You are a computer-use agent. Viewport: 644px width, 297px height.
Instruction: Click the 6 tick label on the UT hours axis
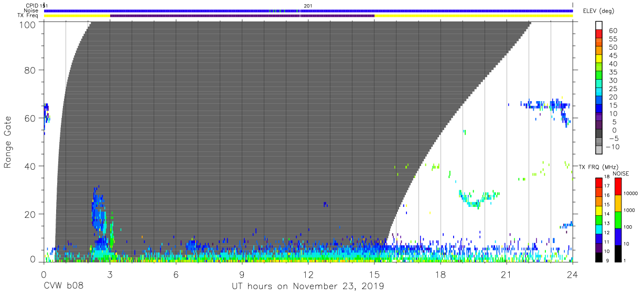click(x=176, y=274)
